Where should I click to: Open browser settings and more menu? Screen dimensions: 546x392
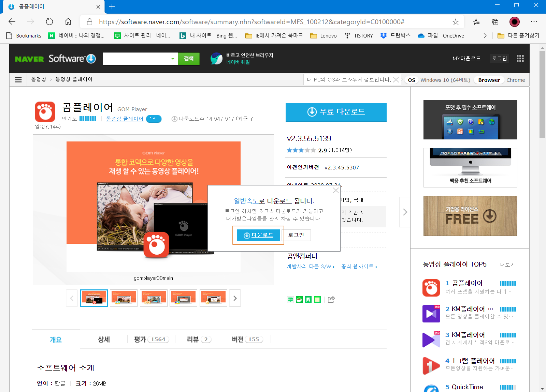534,22
